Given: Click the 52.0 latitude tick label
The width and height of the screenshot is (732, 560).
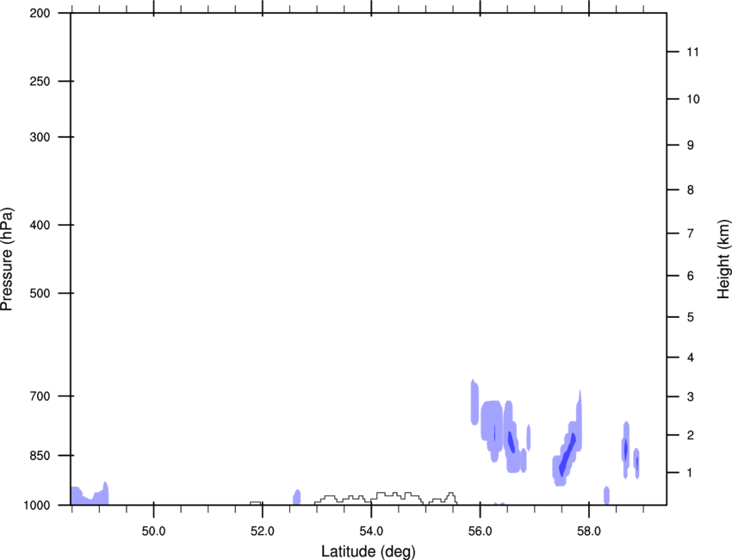Looking at the screenshot, I should click(263, 531).
